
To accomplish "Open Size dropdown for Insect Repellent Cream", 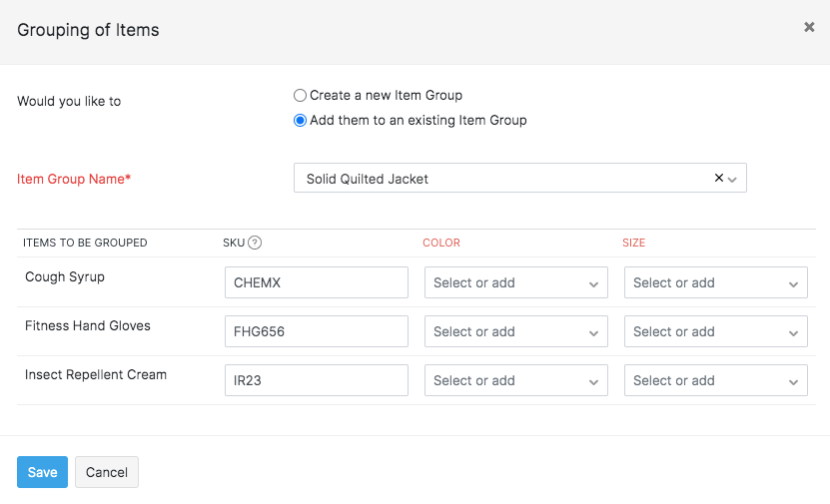I will click(x=715, y=380).
